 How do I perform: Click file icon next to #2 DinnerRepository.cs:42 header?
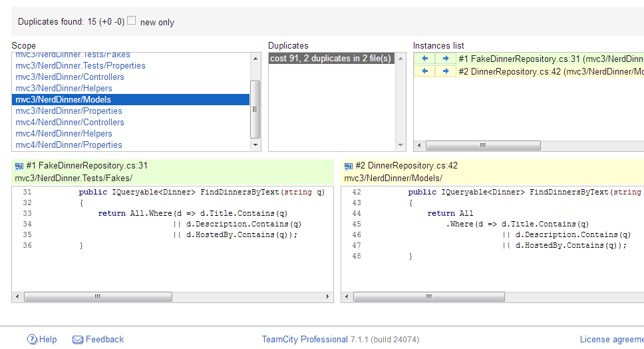pyautogui.click(x=349, y=166)
